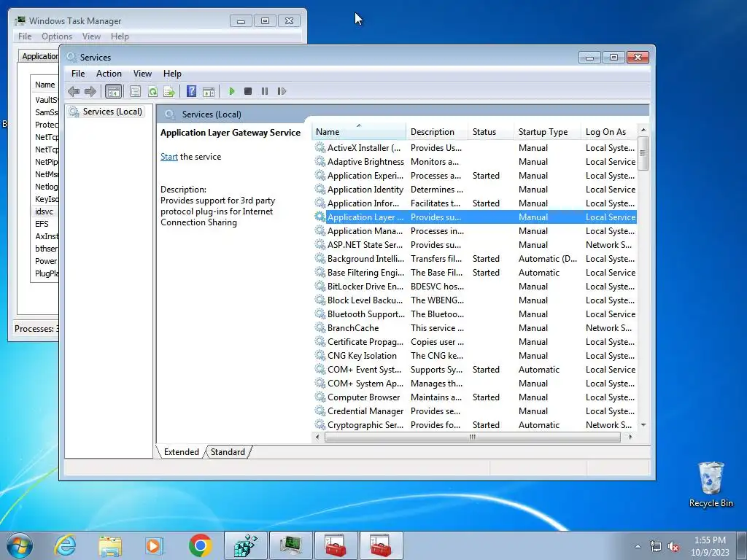Open the Help menu in Services
747x560 pixels.
tap(172, 74)
